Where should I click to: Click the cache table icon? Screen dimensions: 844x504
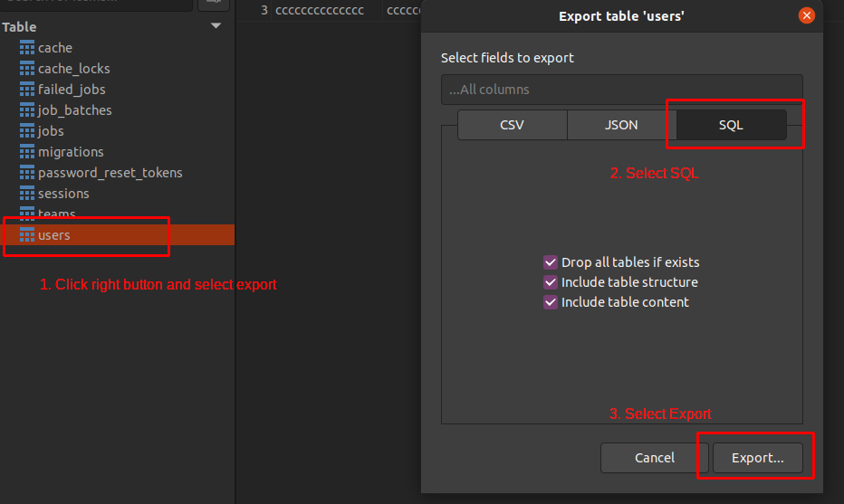click(27, 48)
